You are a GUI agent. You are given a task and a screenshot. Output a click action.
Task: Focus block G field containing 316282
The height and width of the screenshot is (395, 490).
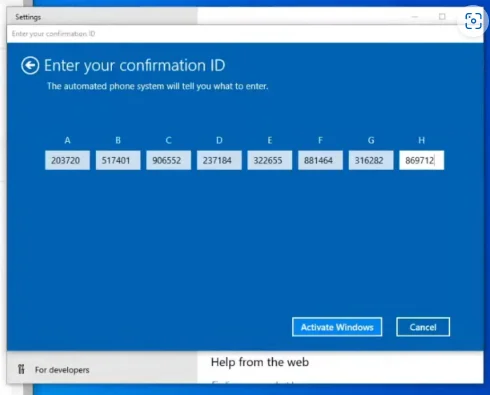pos(371,160)
